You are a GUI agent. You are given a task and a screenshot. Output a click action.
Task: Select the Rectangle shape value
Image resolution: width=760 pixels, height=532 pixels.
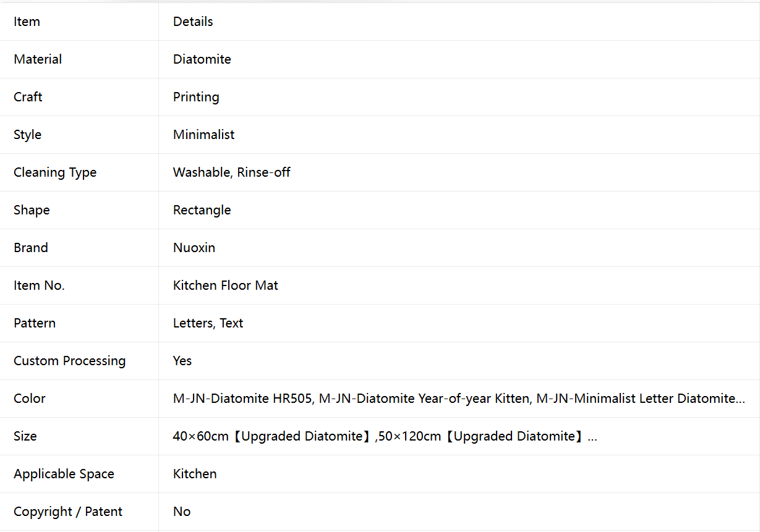[202, 210]
